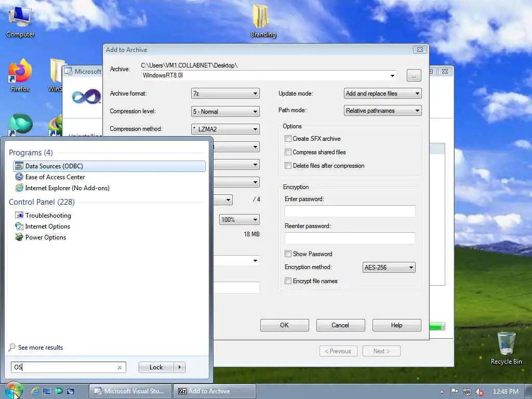Screen dimensions: 532x399
Task: Click the Action Center flag tray icon
Action: [x=454, y=392]
